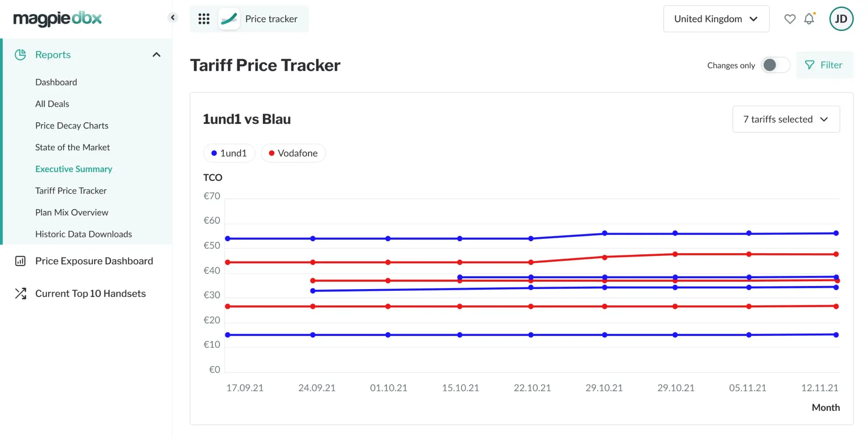Click the 12.11.21 x-axis date label
This screenshot has width=868, height=438.
819,388
